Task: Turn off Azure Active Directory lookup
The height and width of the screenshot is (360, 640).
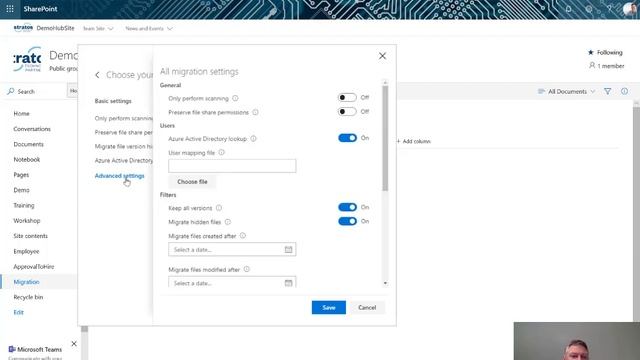Action: click(x=347, y=138)
